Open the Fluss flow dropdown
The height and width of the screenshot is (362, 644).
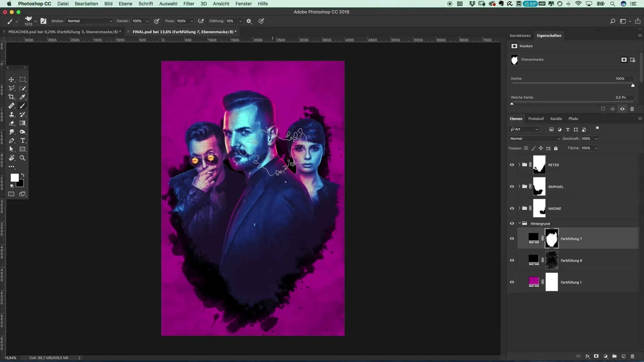click(192, 21)
